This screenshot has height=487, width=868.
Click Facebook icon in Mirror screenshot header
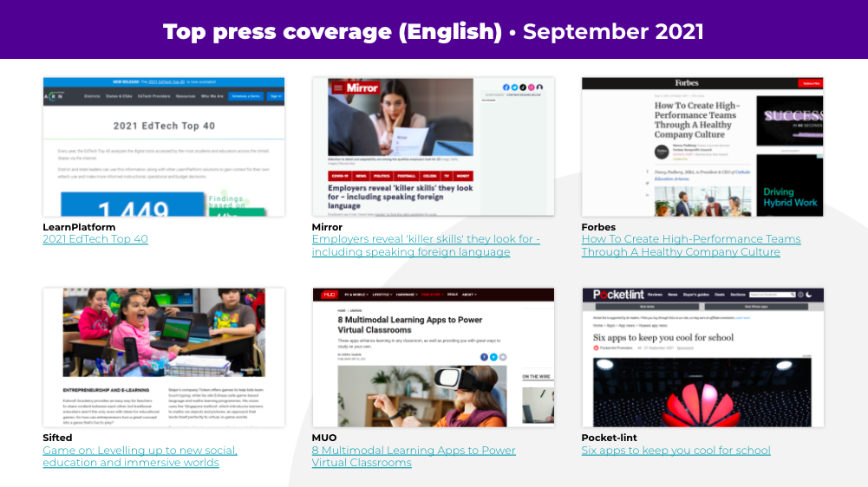pos(506,88)
